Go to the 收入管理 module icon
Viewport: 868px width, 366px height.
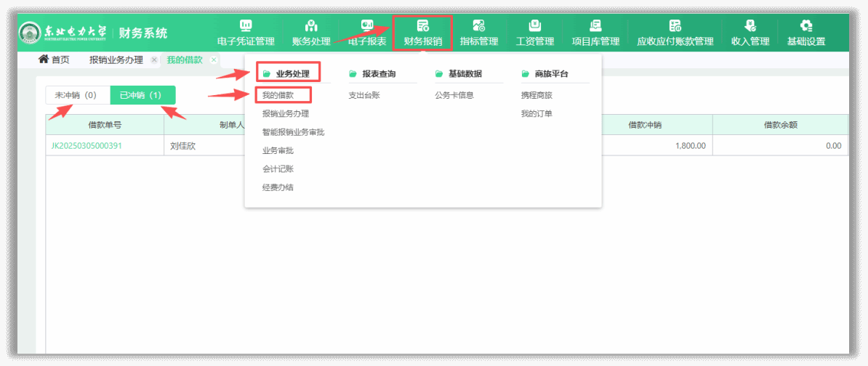(x=750, y=26)
